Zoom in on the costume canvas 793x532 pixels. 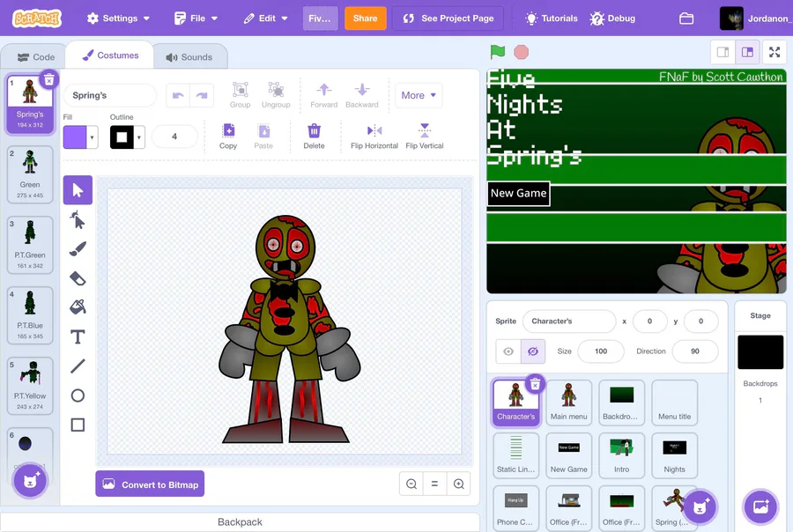click(459, 484)
